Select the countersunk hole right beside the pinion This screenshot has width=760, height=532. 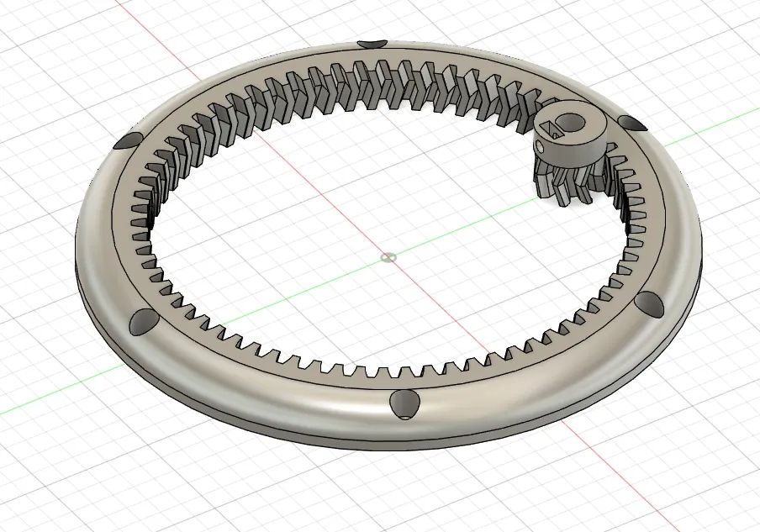631,123
